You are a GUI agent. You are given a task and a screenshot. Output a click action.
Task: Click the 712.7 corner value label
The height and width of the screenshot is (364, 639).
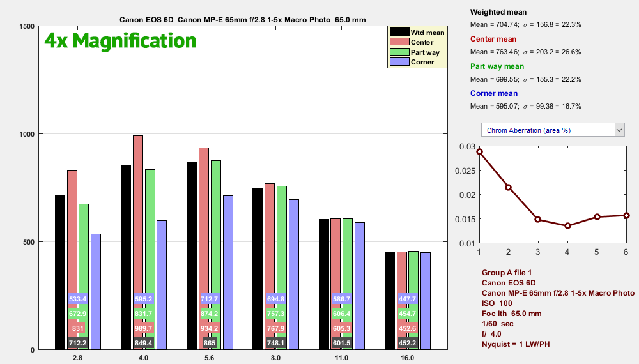(x=210, y=299)
